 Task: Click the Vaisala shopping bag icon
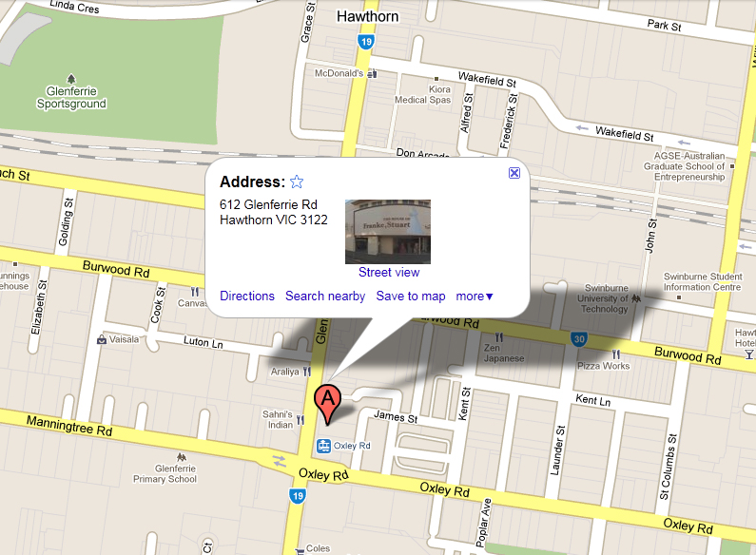pyautogui.click(x=102, y=339)
